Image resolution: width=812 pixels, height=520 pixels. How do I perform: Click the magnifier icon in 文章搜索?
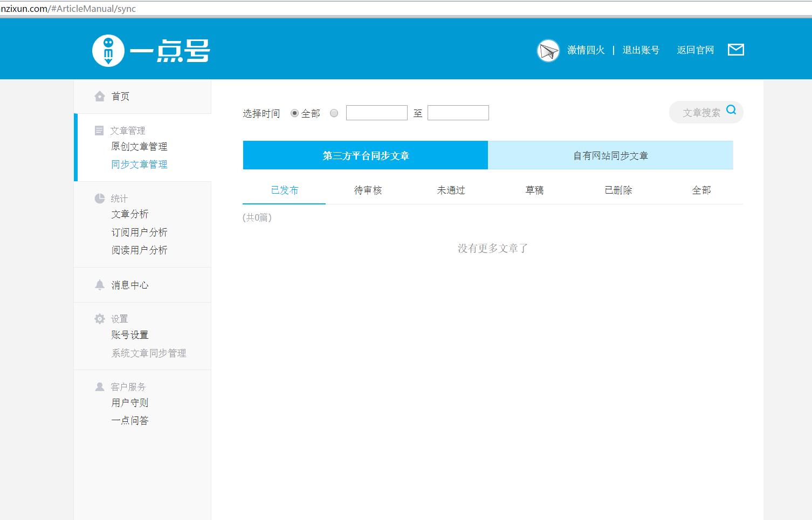point(731,109)
